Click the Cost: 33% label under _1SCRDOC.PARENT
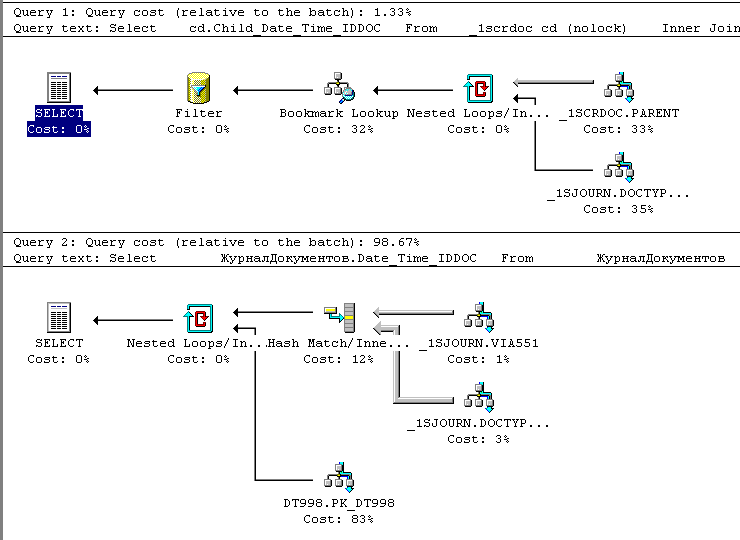The image size is (740, 540). (619, 129)
